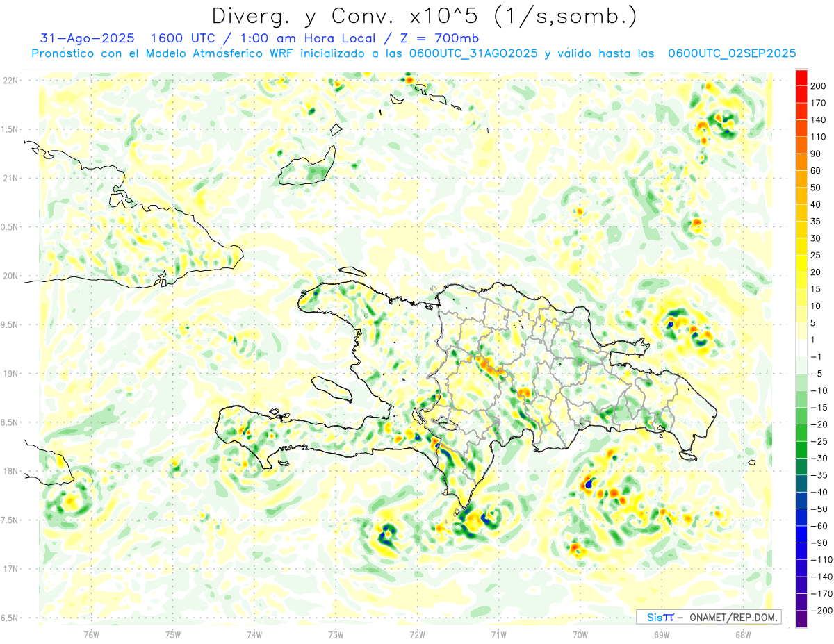Click valid-until time '0600UTC_02SEP2025'
The height and width of the screenshot is (644, 834).
point(732,53)
